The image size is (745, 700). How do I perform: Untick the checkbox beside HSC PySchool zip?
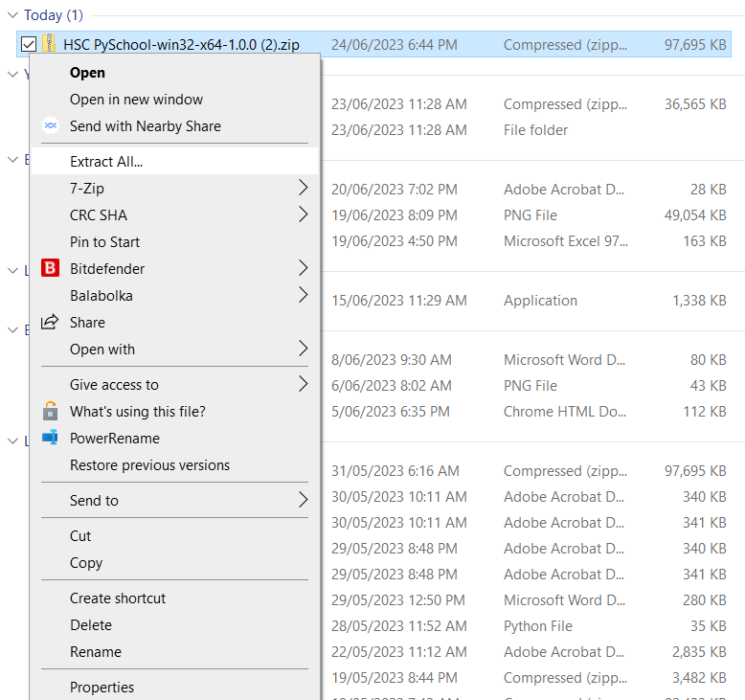coord(29,44)
